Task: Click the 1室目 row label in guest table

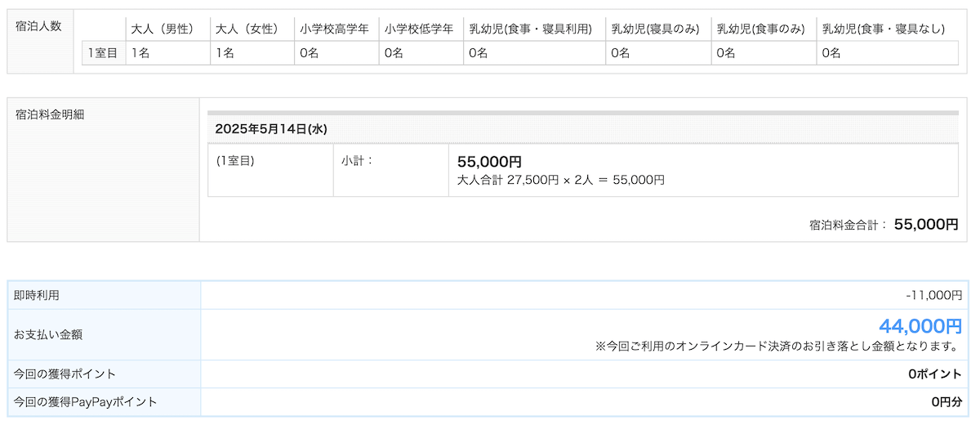Action: [103, 53]
